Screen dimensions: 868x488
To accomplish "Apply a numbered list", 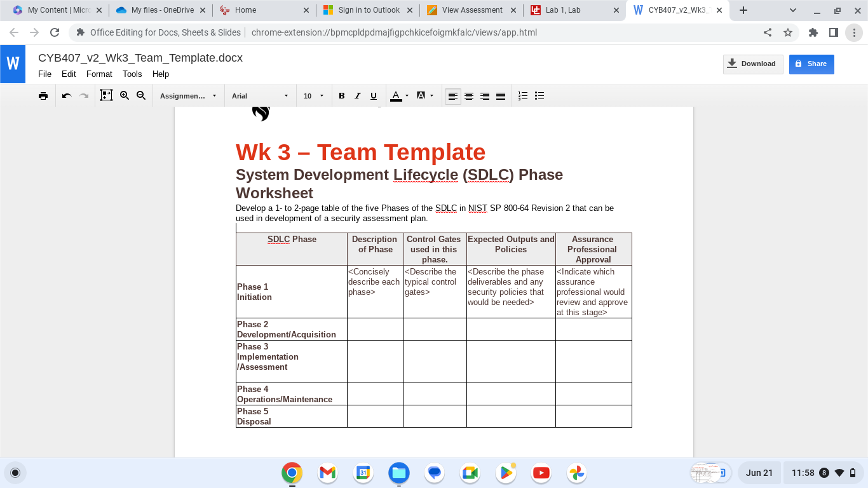I will [x=522, y=95].
